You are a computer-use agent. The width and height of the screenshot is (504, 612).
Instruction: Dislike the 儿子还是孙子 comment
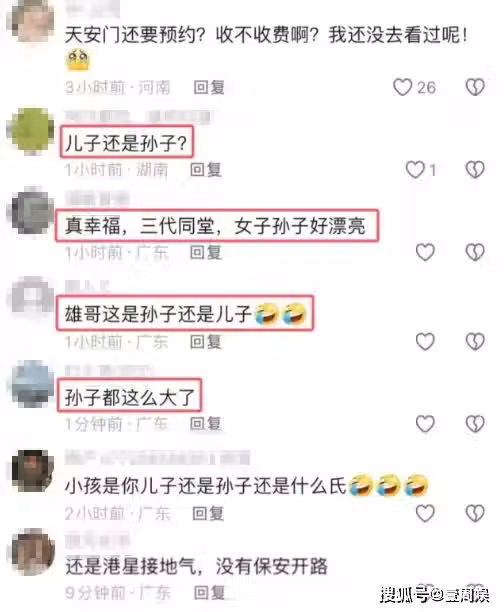(x=475, y=169)
